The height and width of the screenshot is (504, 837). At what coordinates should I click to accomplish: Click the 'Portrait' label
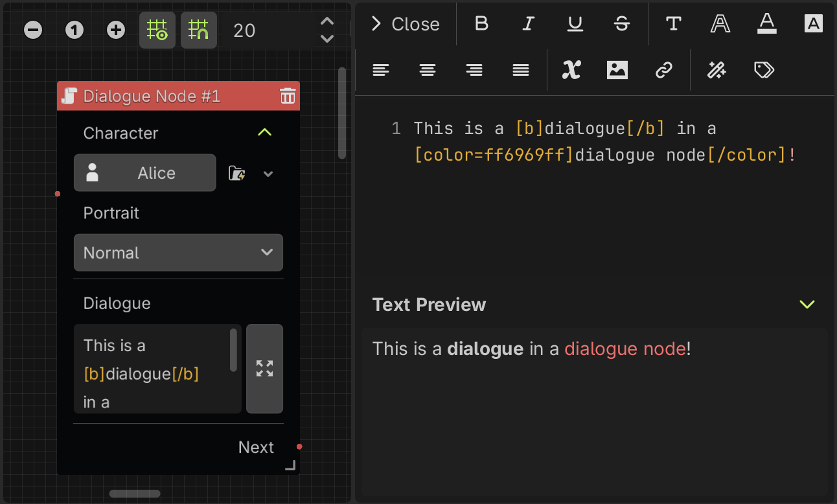[x=111, y=213]
